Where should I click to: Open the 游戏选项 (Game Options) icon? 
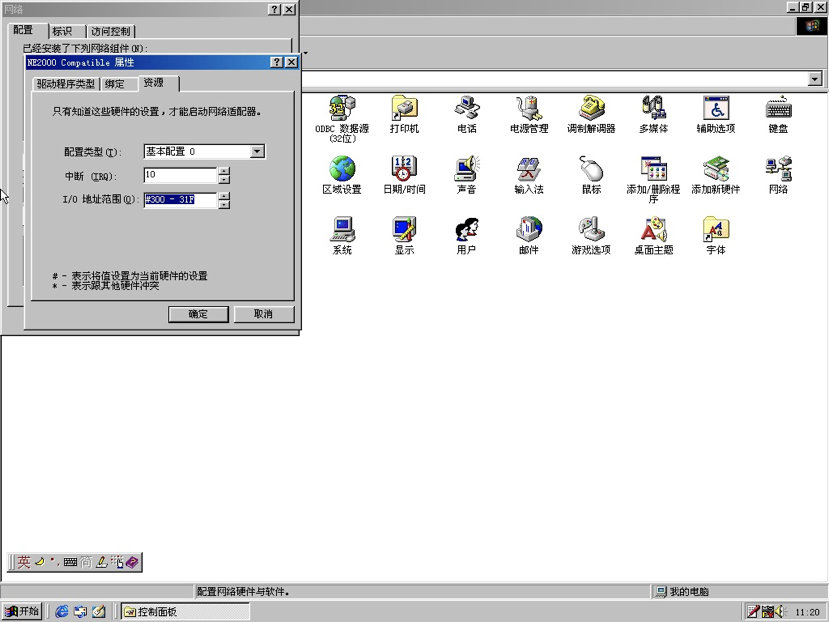tap(590, 230)
